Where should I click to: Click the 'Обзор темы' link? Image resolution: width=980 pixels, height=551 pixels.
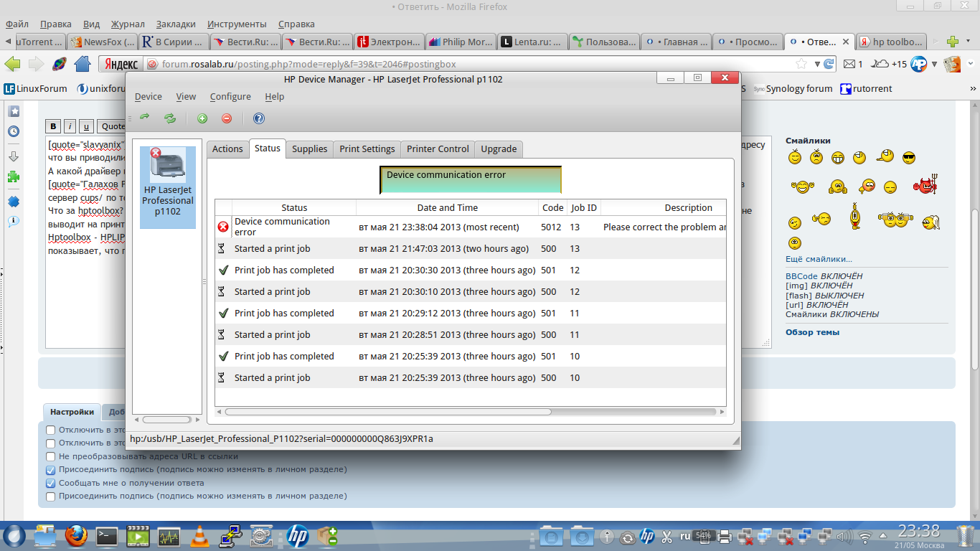tap(812, 332)
